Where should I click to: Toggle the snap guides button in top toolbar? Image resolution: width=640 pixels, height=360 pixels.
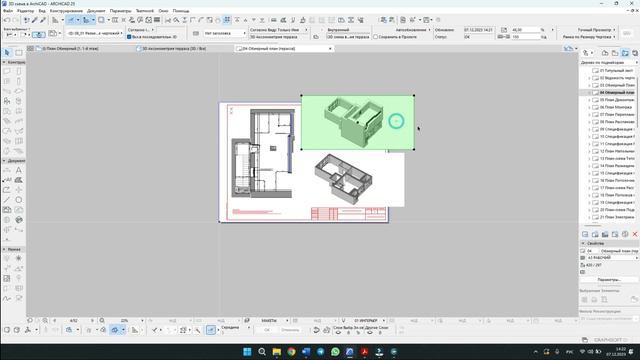[86, 20]
